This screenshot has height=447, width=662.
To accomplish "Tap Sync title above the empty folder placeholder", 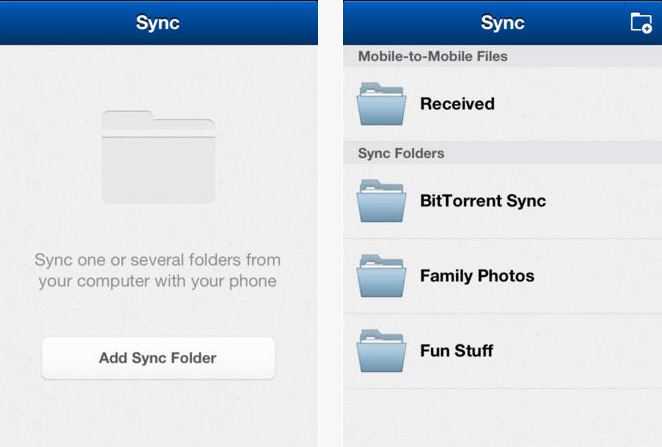I will tap(158, 23).
